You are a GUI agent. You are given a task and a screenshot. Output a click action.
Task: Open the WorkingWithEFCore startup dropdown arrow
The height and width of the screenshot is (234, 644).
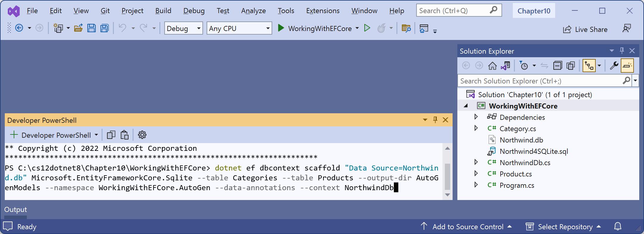click(357, 28)
